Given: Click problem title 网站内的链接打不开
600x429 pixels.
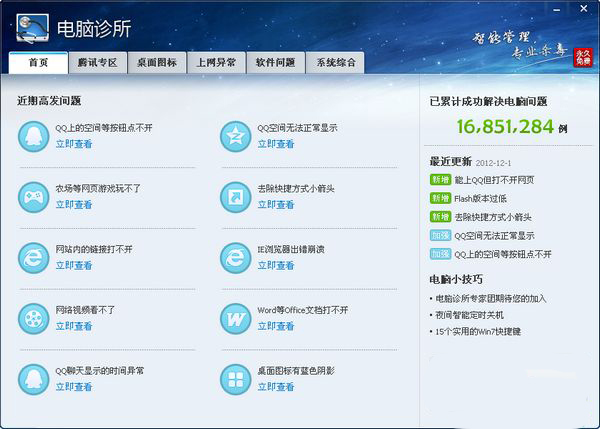Looking at the screenshot, I should click(x=94, y=249).
